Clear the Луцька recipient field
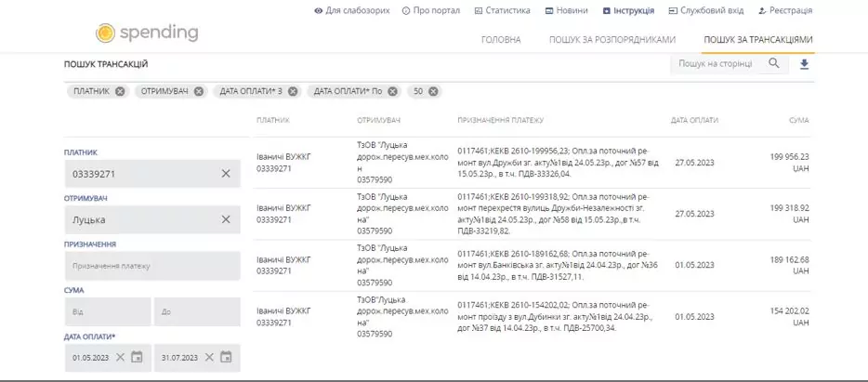The image size is (868, 382). (x=226, y=219)
